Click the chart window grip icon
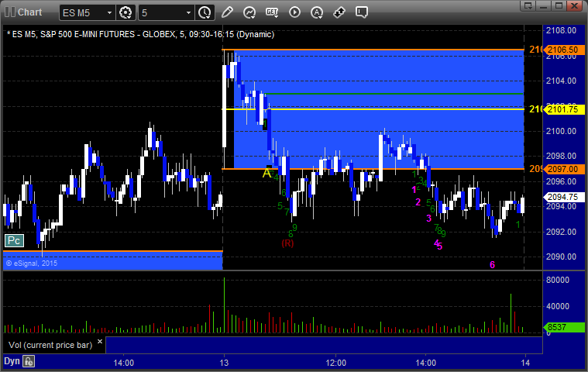588x372 pixels. tap(10, 12)
